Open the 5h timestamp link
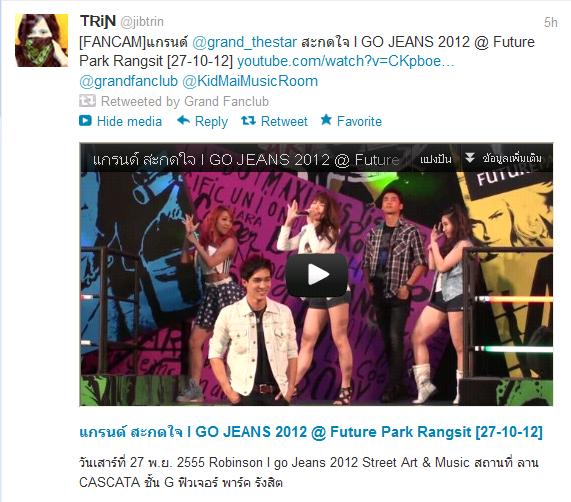The image size is (571, 502). (551, 22)
